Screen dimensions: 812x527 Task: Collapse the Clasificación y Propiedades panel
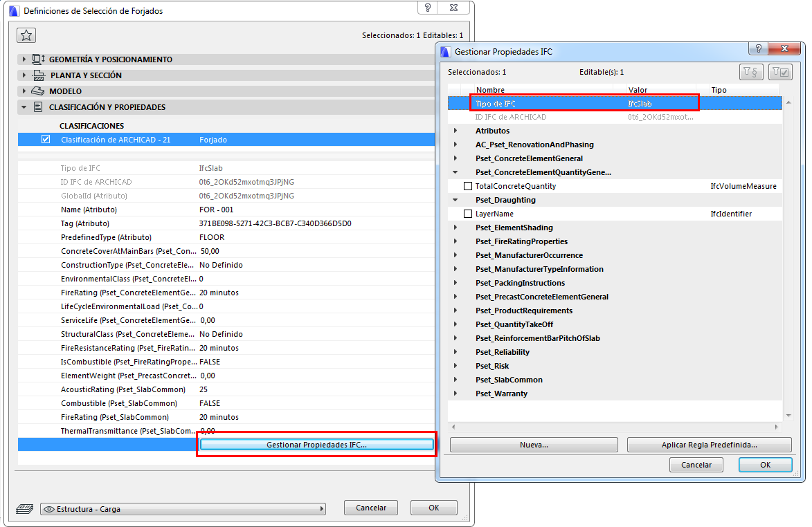tap(24, 107)
